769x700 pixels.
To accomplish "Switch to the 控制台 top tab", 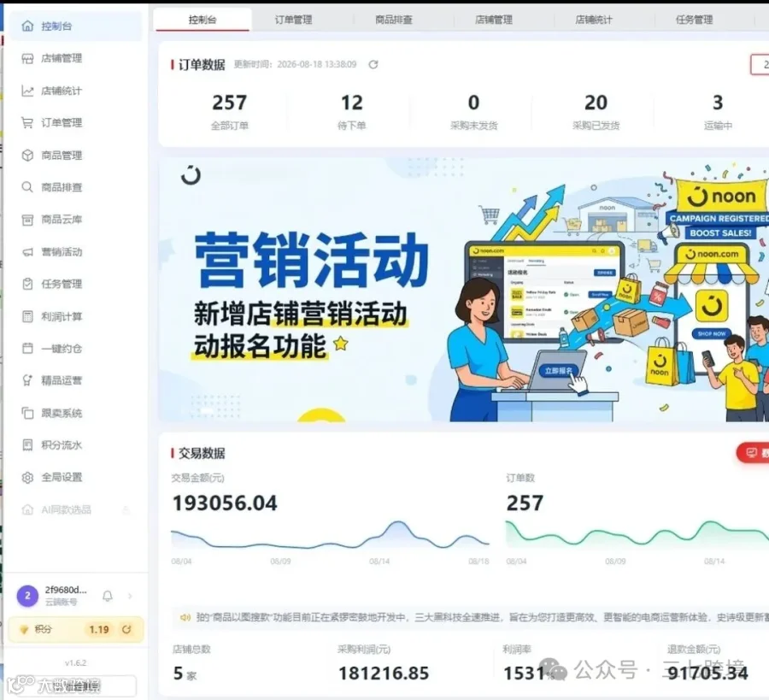I will tap(203, 21).
